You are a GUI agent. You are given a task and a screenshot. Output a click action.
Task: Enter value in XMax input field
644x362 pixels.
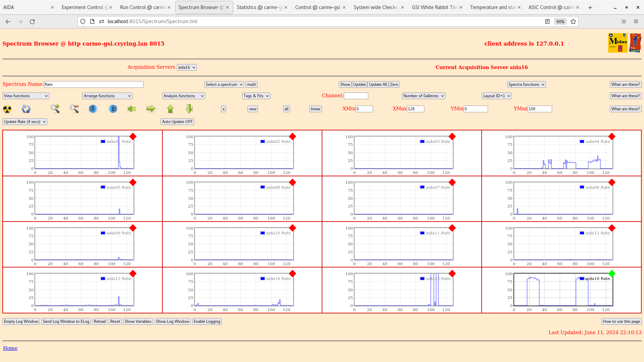(x=415, y=109)
